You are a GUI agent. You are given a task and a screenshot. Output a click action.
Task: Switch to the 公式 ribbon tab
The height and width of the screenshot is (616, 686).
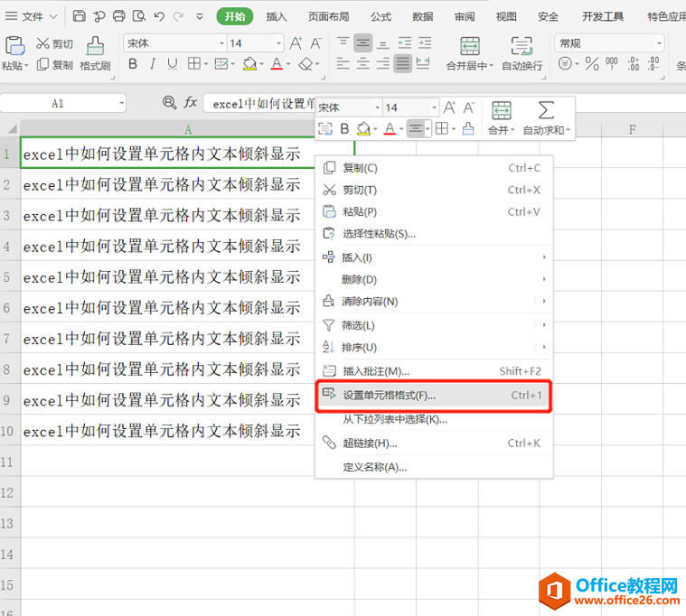point(381,16)
